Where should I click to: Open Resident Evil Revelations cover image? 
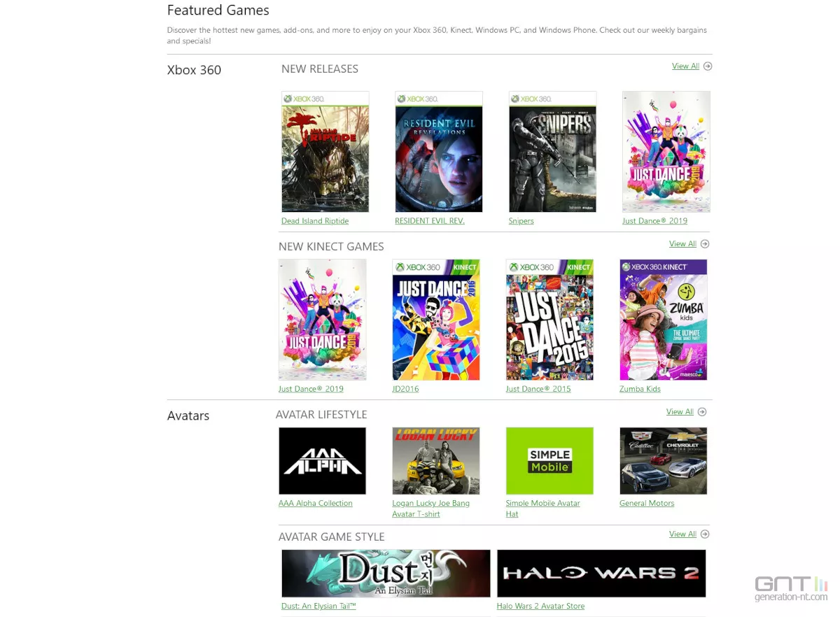439,152
